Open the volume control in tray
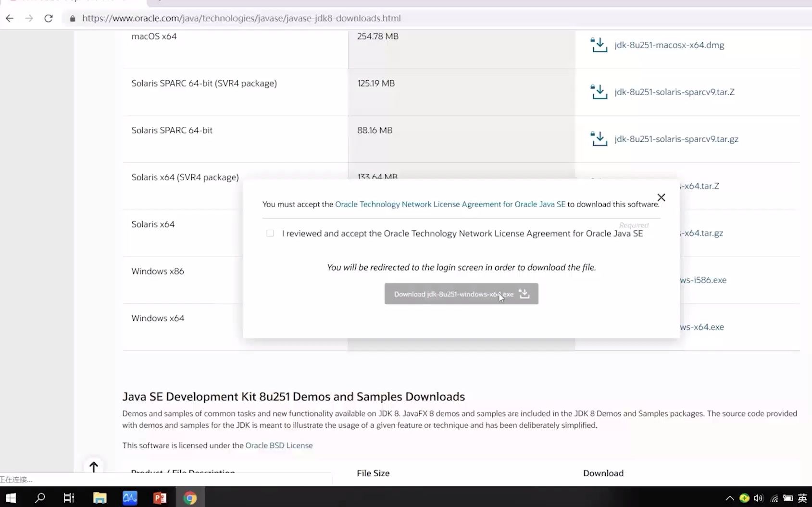Screen dimensions: 812x507 (x=759, y=498)
